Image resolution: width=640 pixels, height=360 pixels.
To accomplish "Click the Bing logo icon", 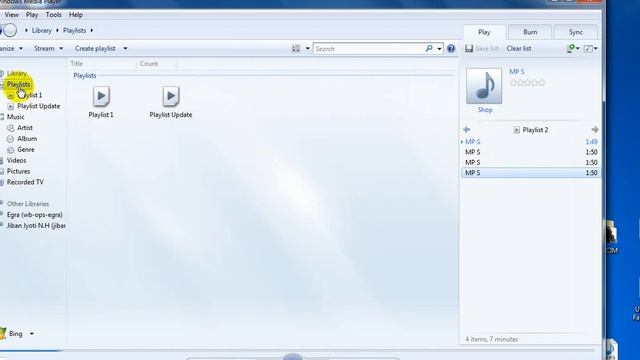I will (3, 333).
